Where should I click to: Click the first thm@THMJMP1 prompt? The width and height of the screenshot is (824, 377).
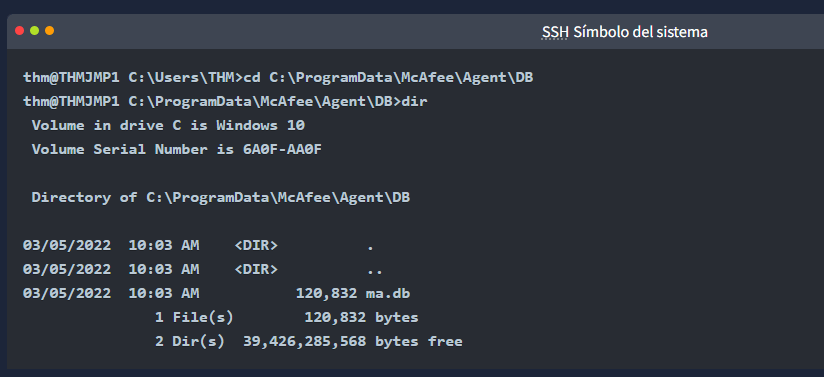point(71,78)
